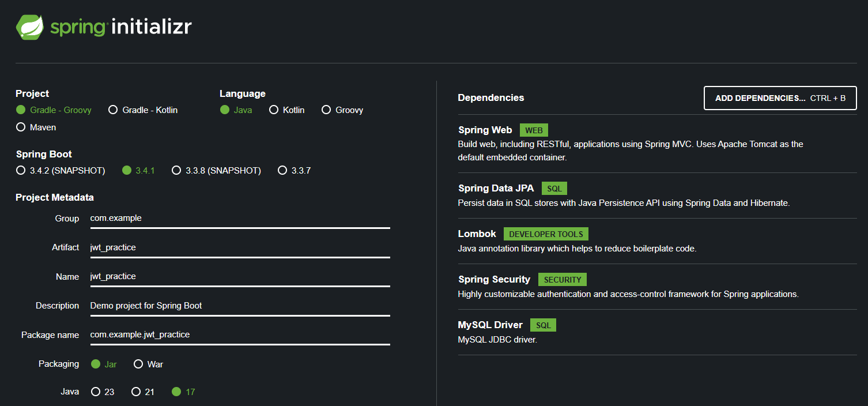Open the Add Dependencies dialog
The height and width of the screenshot is (406, 868).
pos(780,98)
